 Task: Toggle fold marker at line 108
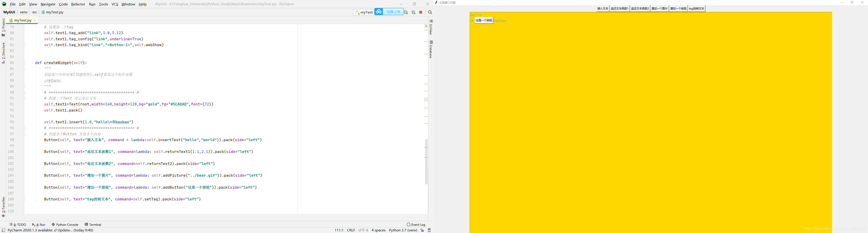24,199
